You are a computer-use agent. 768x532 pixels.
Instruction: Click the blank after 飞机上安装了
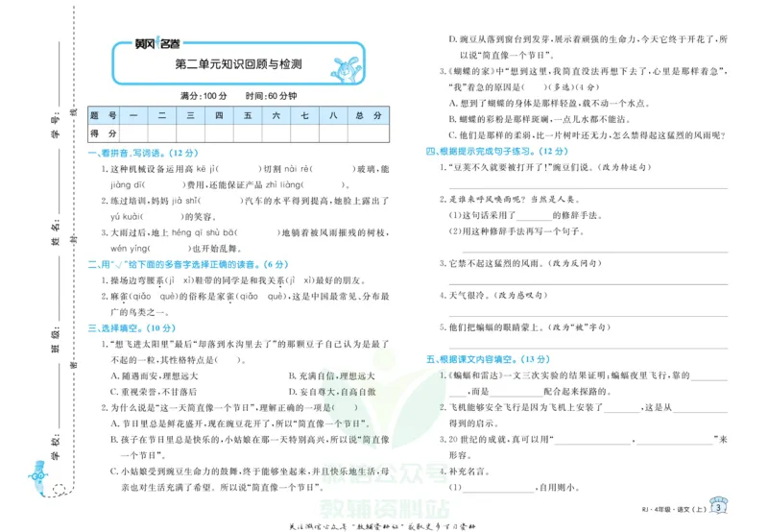pyautogui.click(x=622, y=408)
